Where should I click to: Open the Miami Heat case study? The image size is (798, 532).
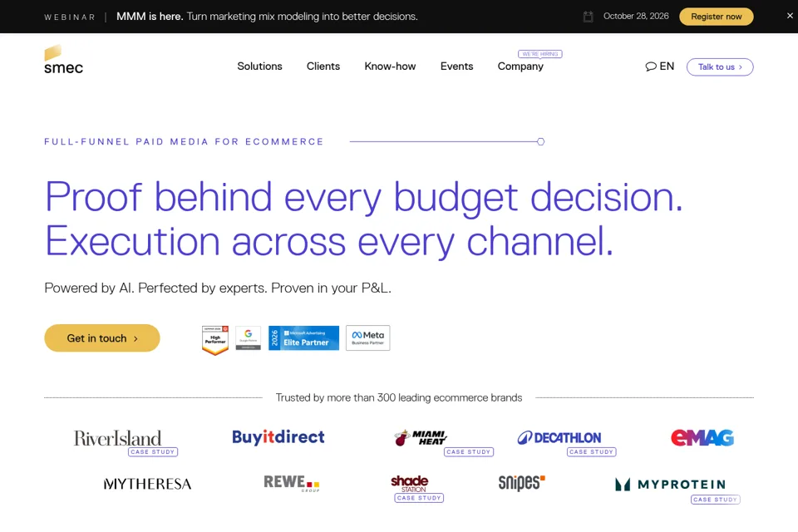469,452
